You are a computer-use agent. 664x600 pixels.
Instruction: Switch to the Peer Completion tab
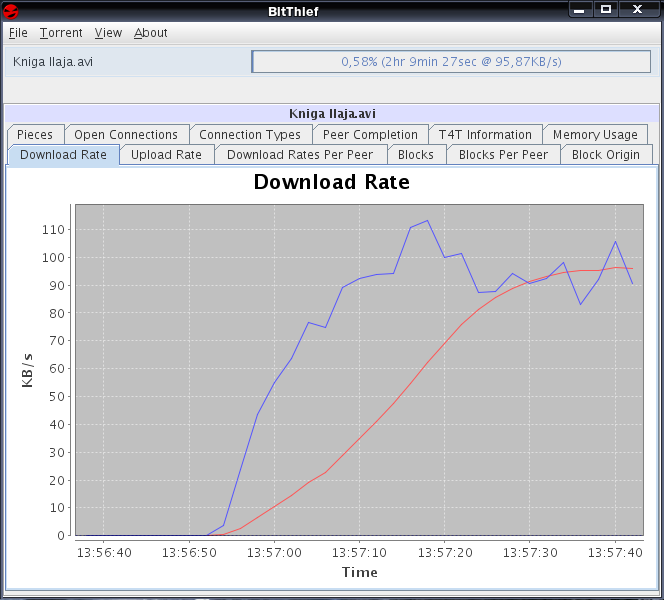370,134
